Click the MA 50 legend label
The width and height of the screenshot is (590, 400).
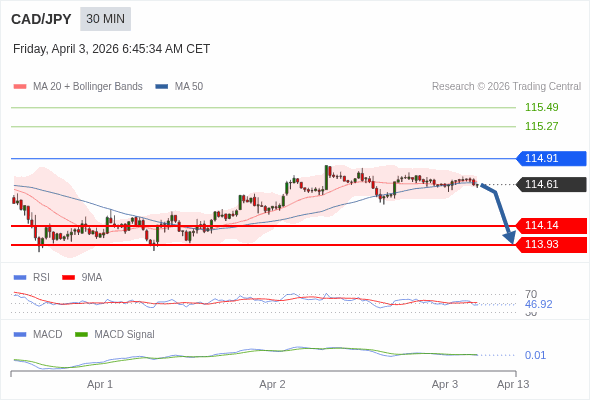pyautogui.click(x=189, y=87)
